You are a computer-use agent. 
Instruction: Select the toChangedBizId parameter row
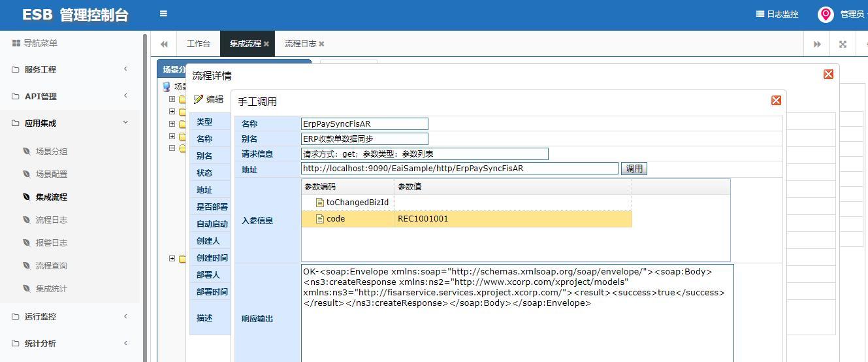466,203
